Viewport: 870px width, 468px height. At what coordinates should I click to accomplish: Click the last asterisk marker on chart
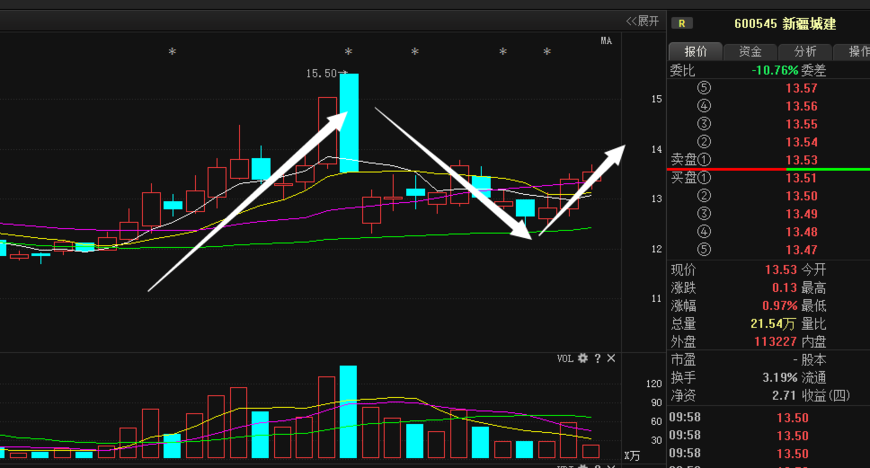coord(547,52)
